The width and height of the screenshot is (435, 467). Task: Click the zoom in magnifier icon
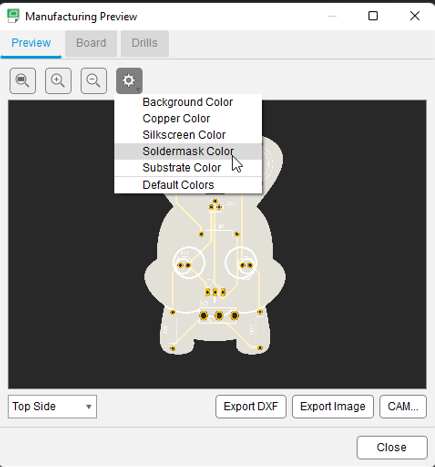click(x=58, y=81)
